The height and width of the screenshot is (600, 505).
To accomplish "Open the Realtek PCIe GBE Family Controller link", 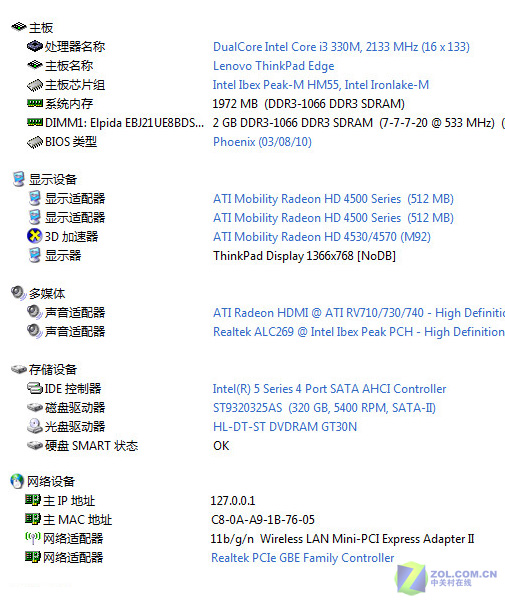I will (x=303, y=558).
